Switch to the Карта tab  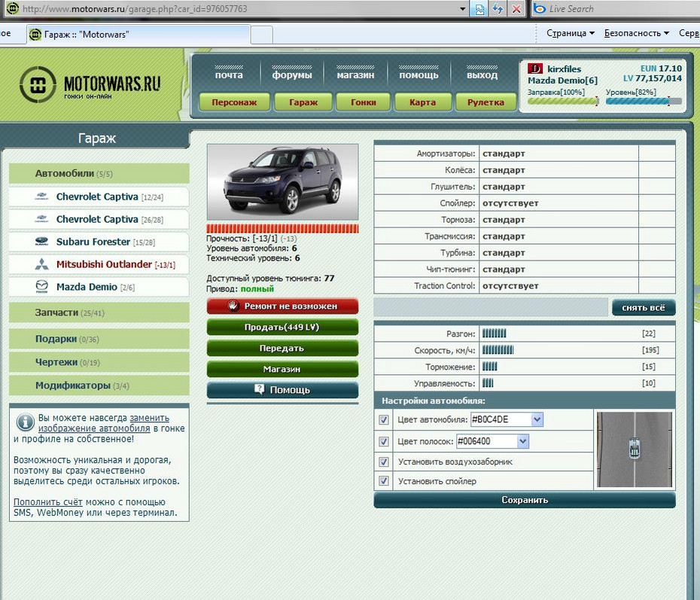(423, 102)
